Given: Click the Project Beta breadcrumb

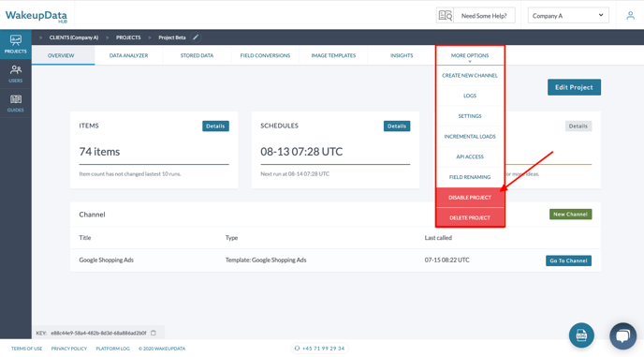Looking at the screenshot, I should tap(172, 37).
